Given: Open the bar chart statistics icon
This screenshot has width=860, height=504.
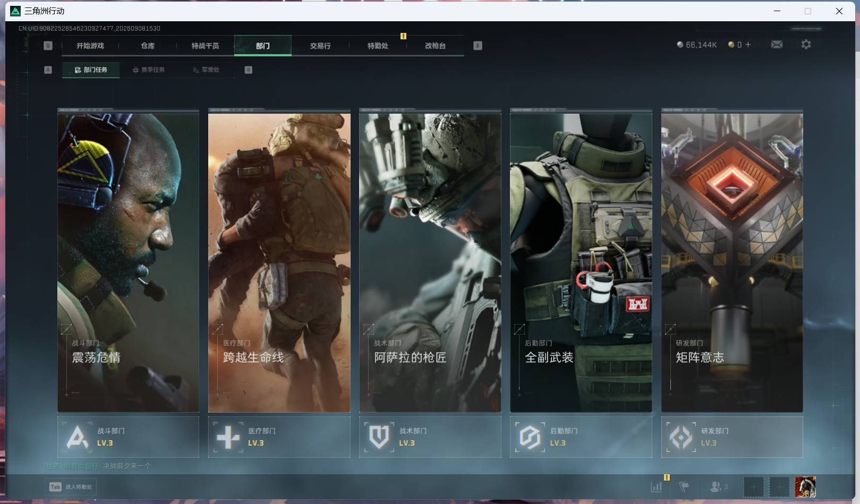Looking at the screenshot, I should [657, 486].
